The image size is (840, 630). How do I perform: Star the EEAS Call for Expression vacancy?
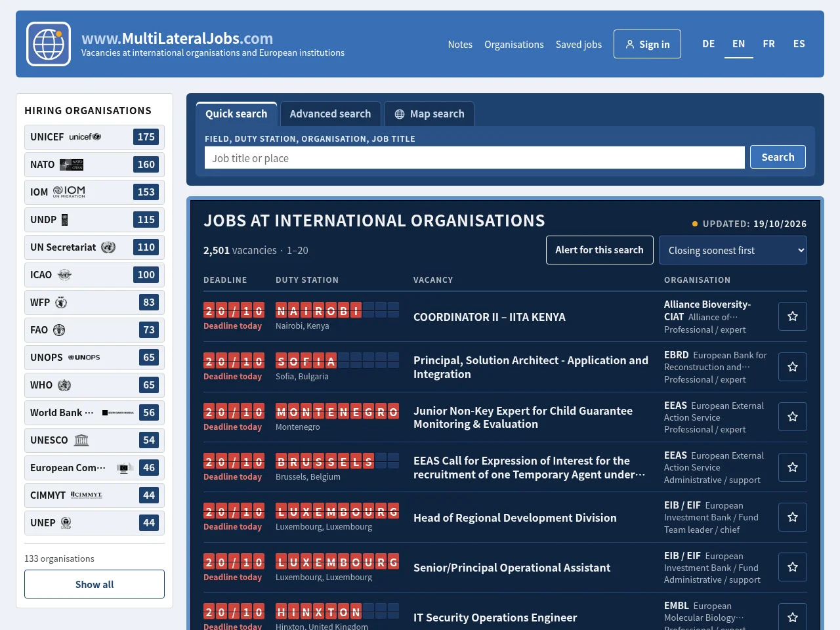793,467
